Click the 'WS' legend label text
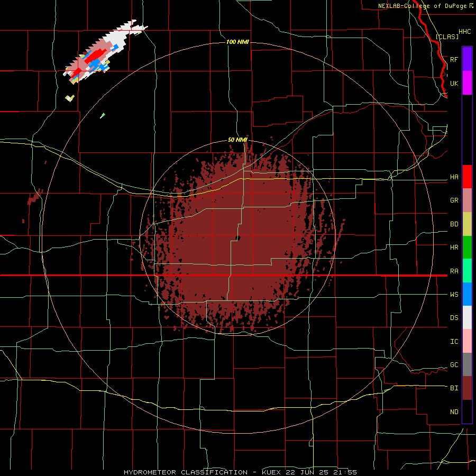Image resolution: width=476 pixels, height=476 pixels. [454, 295]
